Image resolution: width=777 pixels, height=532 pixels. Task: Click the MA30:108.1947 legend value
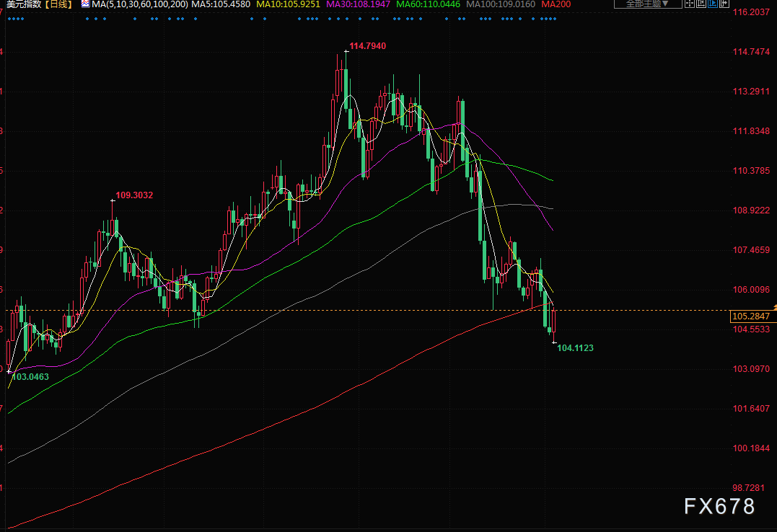[x=359, y=4]
